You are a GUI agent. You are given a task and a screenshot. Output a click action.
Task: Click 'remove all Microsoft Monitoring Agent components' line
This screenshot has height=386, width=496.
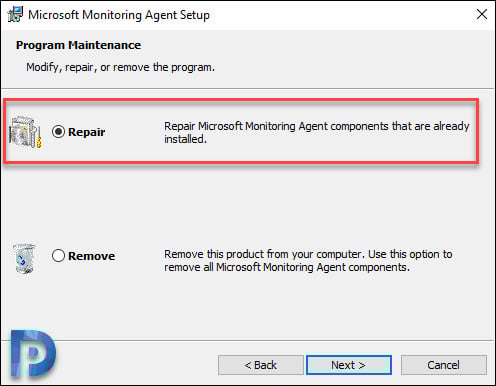pos(287,267)
